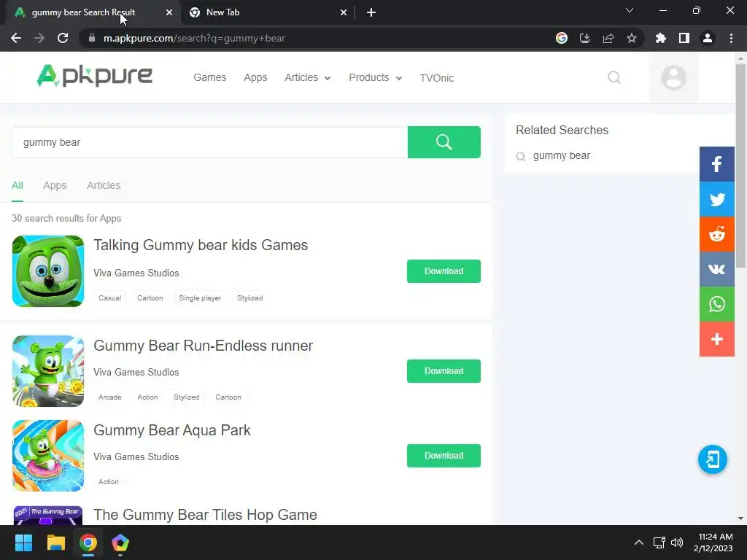View site information lock icon
The width and height of the screenshot is (747, 560).
click(92, 38)
